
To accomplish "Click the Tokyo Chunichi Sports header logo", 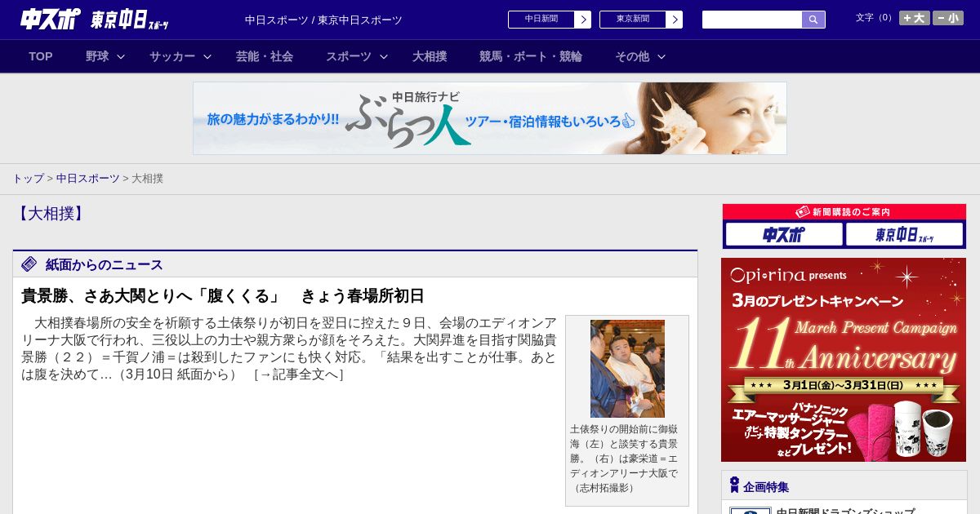I will (x=130, y=20).
